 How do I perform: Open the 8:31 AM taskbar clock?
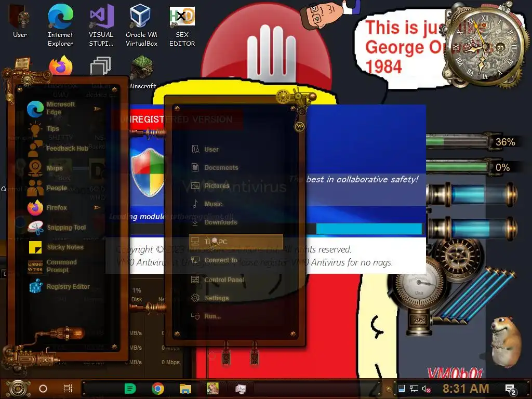465,388
